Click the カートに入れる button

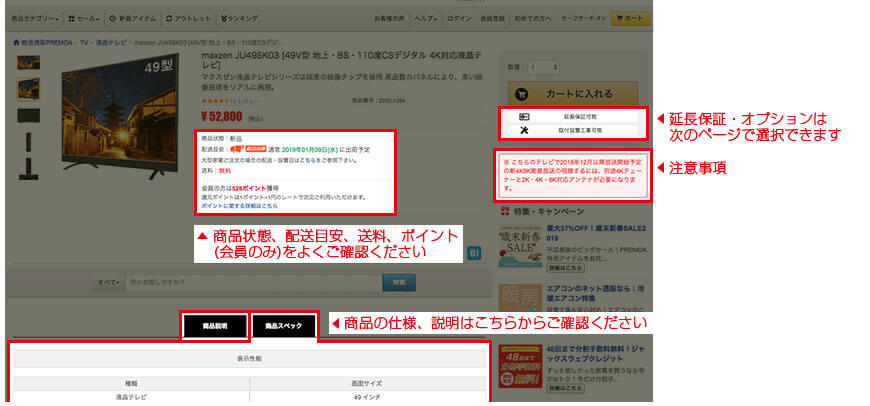pos(573,94)
